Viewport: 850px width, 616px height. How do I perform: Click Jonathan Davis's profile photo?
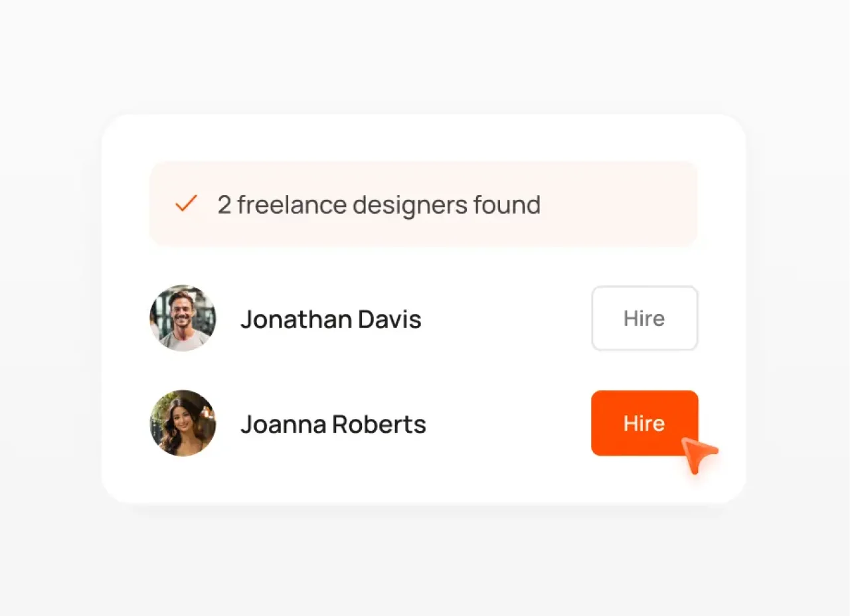[183, 318]
